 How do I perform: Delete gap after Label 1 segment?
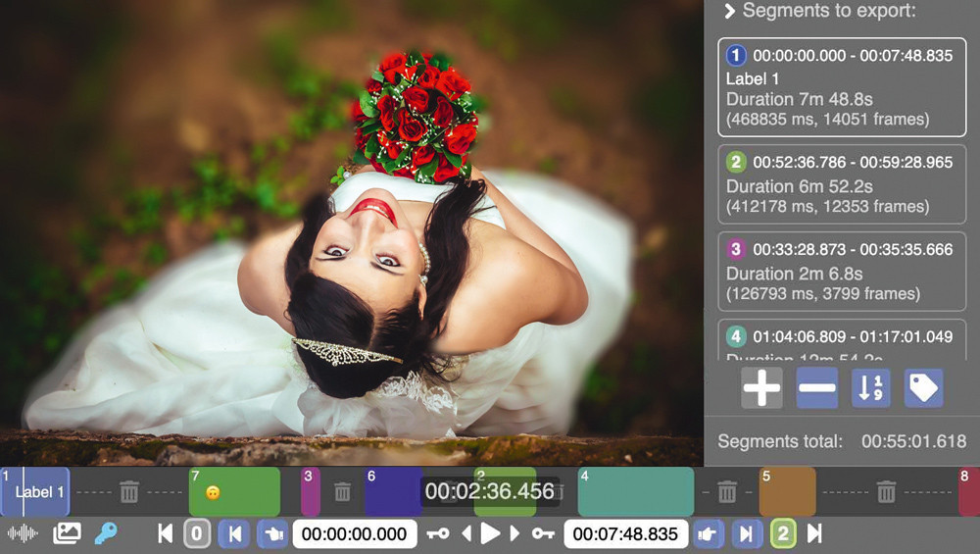click(129, 491)
